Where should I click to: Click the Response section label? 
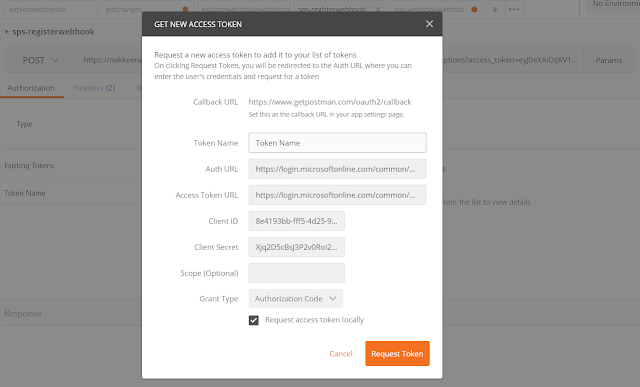coord(23,314)
